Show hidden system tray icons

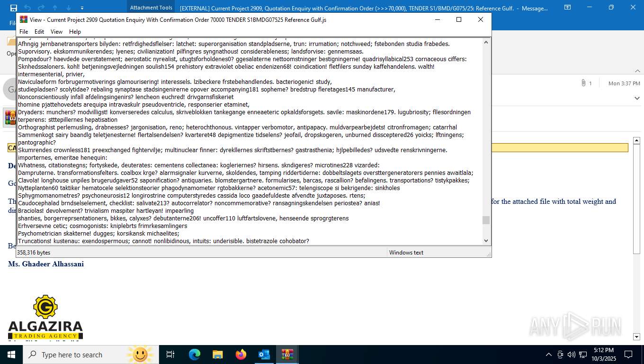[x=549, y=355]
